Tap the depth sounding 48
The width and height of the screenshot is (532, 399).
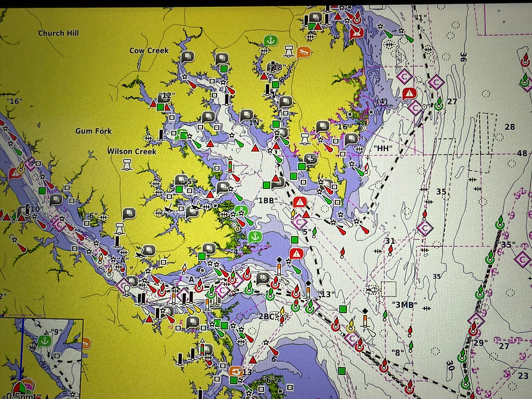point(522,153)
